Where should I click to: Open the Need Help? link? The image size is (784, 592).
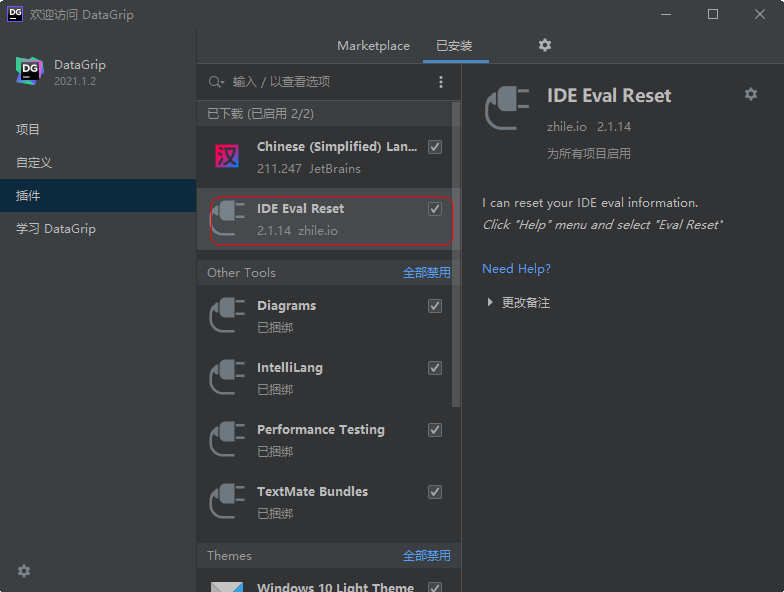click(x=516, y=268)
